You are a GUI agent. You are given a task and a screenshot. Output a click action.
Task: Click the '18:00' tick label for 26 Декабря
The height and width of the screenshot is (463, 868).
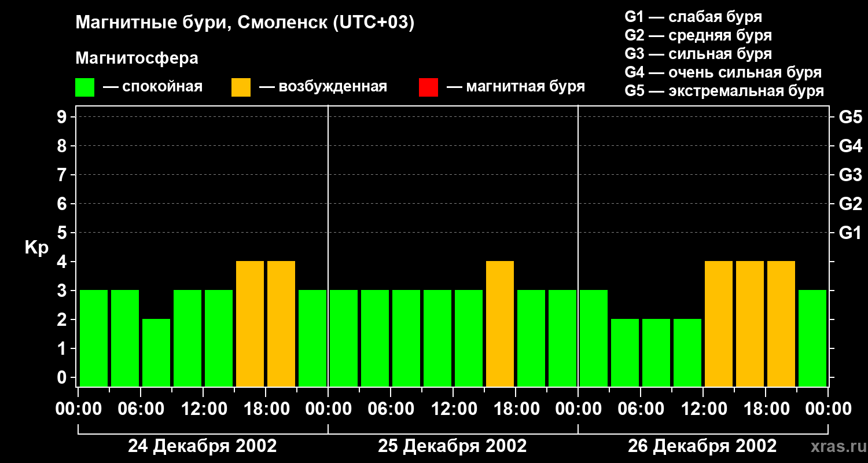coord(766,409)
